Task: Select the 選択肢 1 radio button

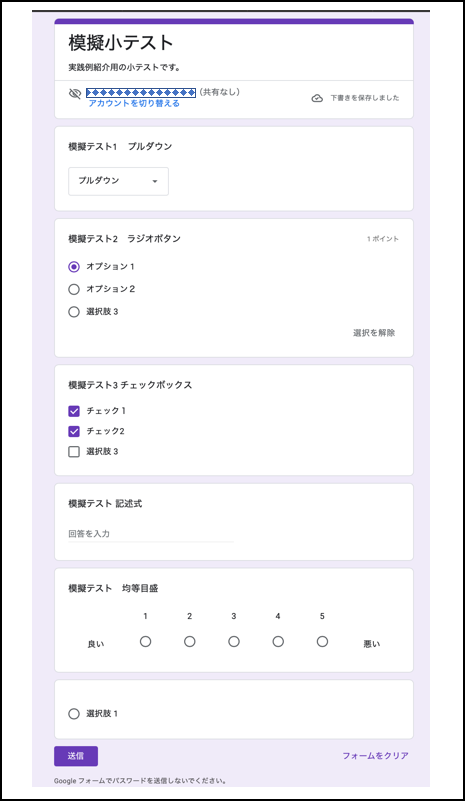Action: tap(74, 714)
